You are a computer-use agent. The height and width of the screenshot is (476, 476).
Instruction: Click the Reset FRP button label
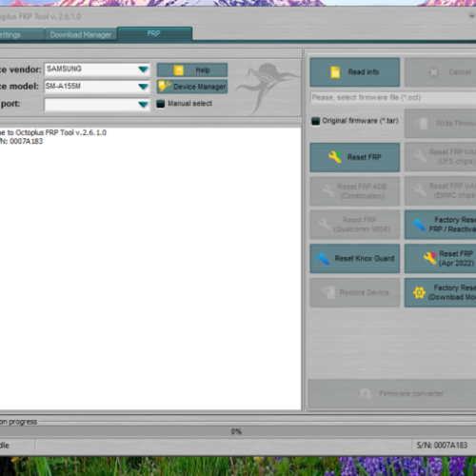coord(364,157)
